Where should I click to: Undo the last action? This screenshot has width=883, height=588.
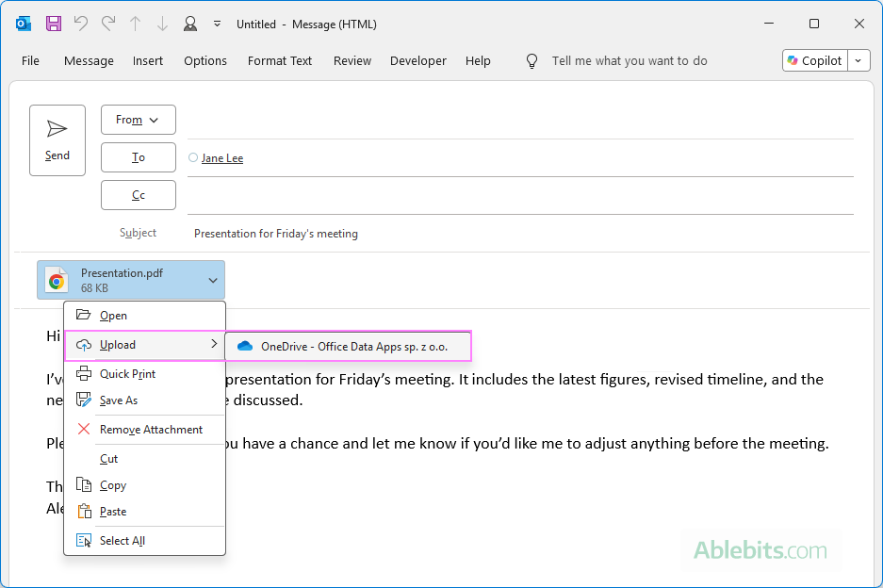click(x=81, y=24)
